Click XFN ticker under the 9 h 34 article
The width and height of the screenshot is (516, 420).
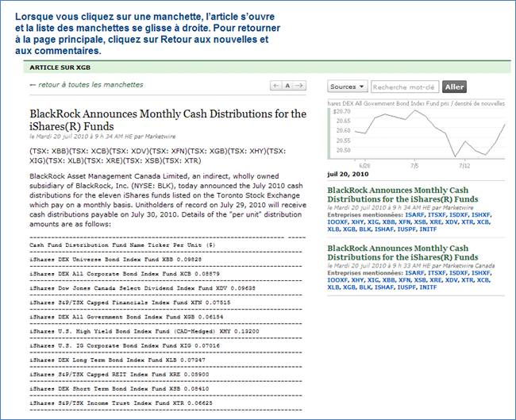404,222
